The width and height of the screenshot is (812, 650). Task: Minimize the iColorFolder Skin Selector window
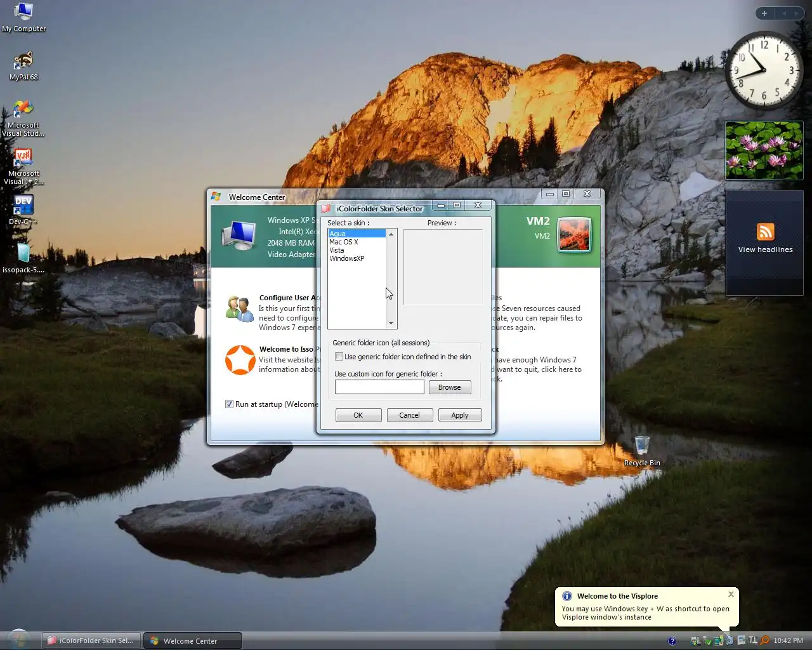point(441,205)
